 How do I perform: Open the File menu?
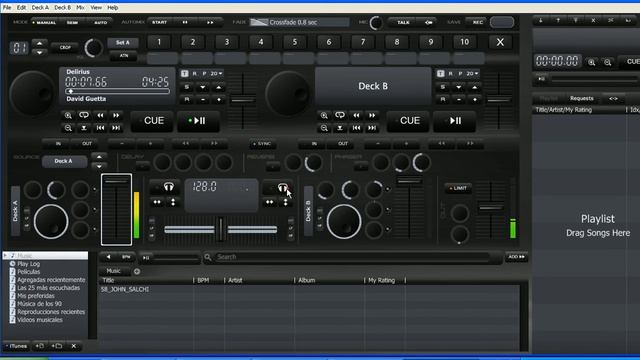pos(7,7)
